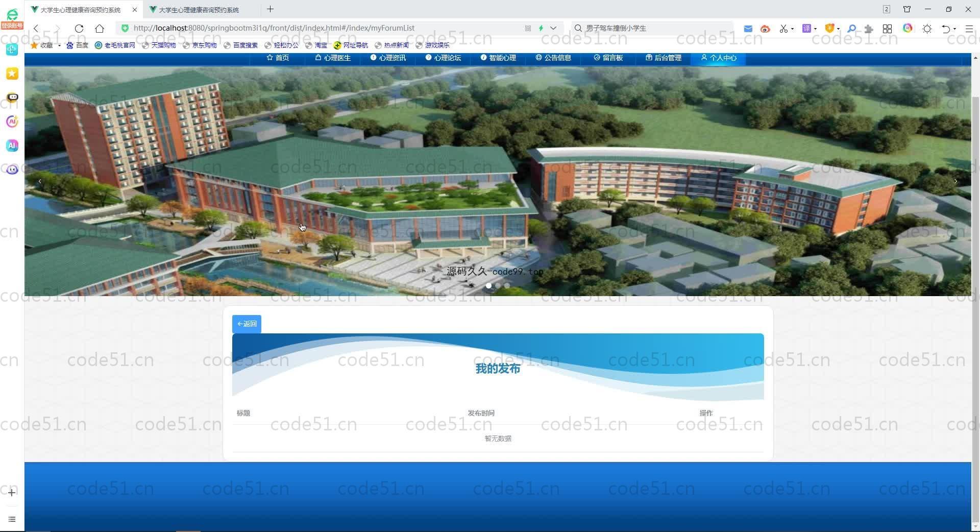
Task: Go to 首页 in site navigation
Action: pos(278,58)
